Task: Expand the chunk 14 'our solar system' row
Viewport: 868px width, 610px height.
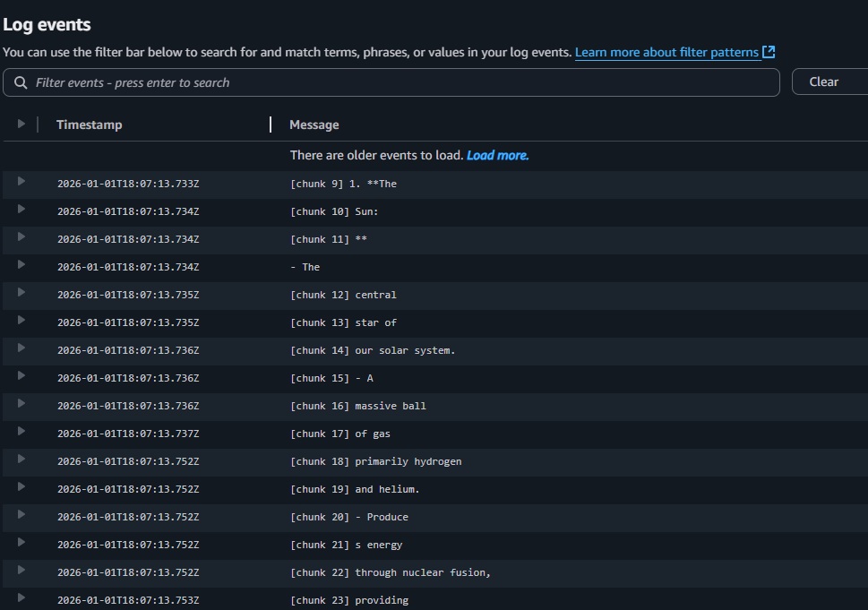Action: click(x=21, y=348)
